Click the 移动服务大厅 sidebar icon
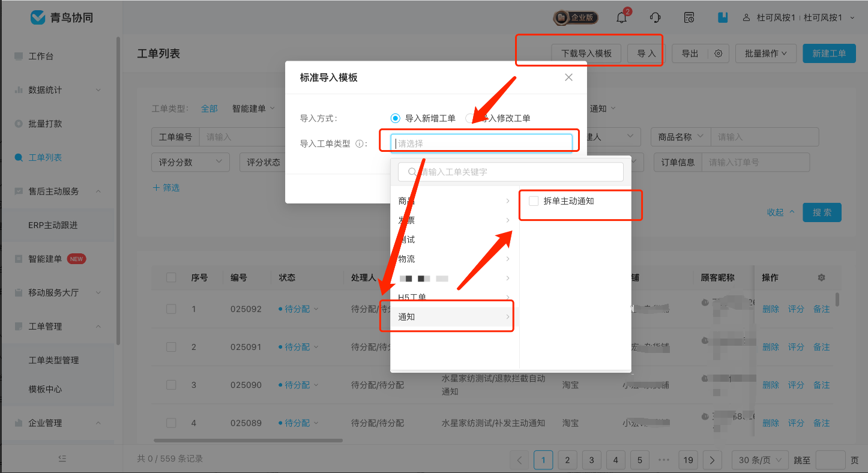The image size is (868, 473). coord(19,292)
